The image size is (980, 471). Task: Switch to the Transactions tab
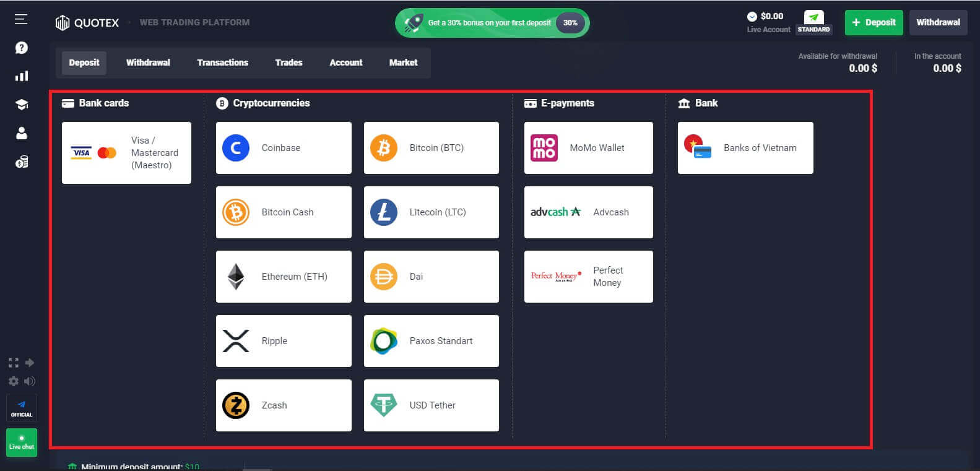pyautogui.click(x=222, y=63)
